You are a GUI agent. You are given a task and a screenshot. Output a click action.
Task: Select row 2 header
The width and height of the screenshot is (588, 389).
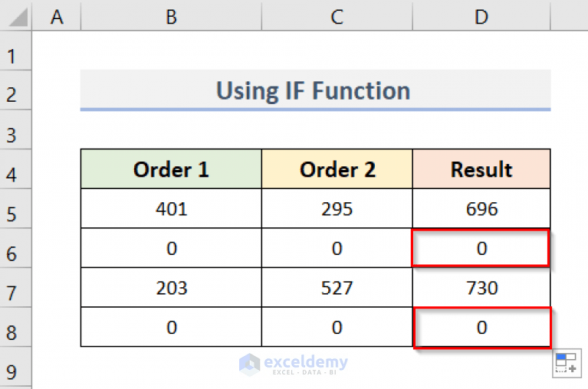pos(16,90)
